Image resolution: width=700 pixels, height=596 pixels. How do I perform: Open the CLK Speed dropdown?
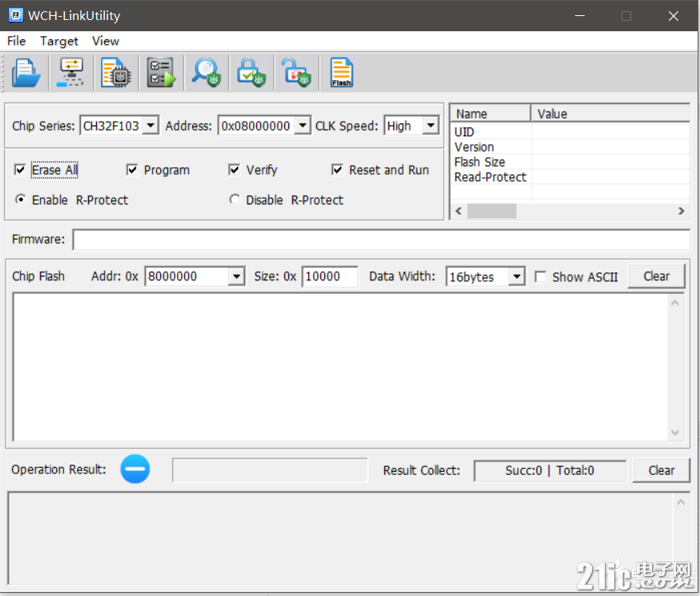pyautogui.click(x=430, y=126)
